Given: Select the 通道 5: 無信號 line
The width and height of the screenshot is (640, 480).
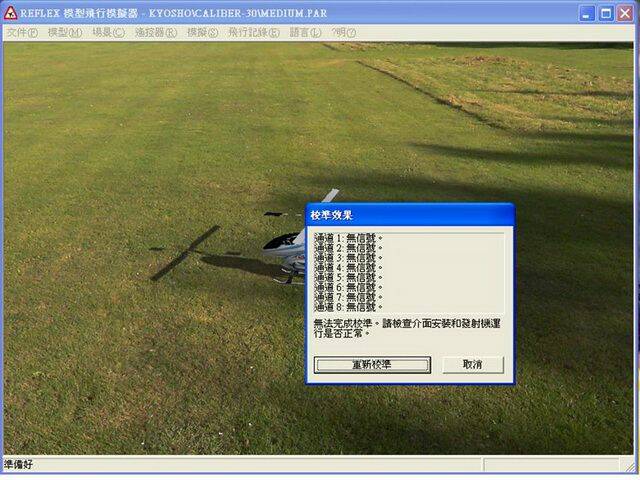Looking at the screenshot, I should click(x=349, y=277).
